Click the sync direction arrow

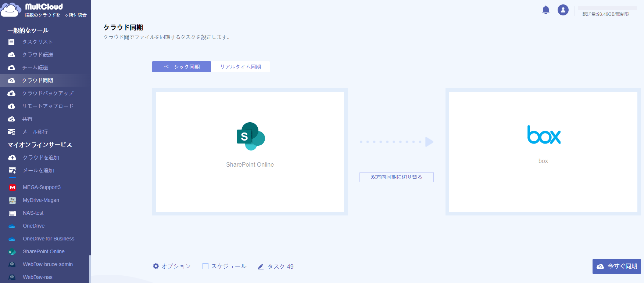tap(397, 142)
